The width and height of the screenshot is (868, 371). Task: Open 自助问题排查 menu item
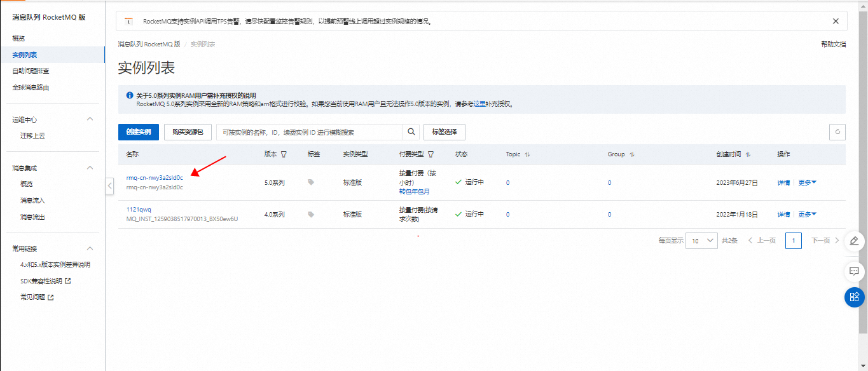coord(31,71)
